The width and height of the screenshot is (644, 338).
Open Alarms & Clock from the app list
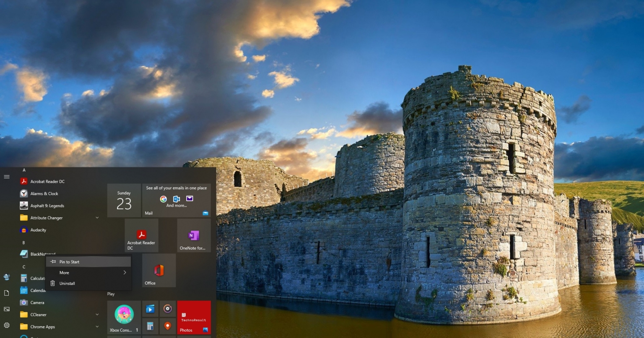coord(44,193)
